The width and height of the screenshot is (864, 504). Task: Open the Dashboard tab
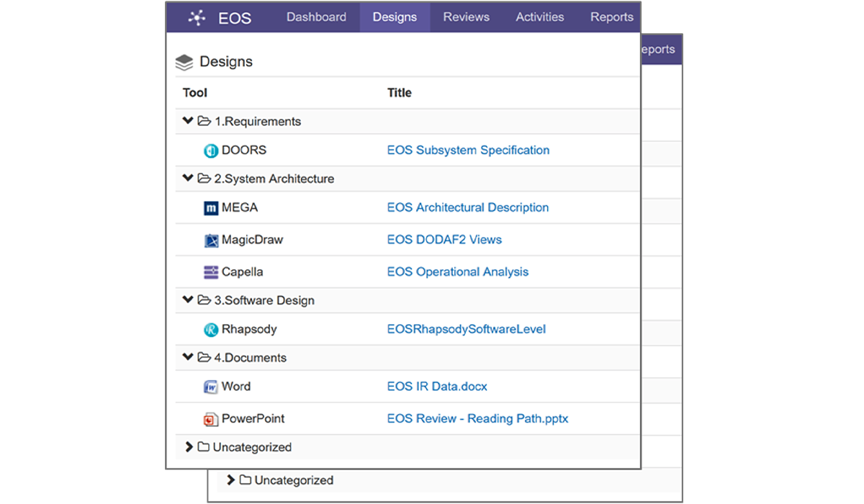tap(316, 17)
